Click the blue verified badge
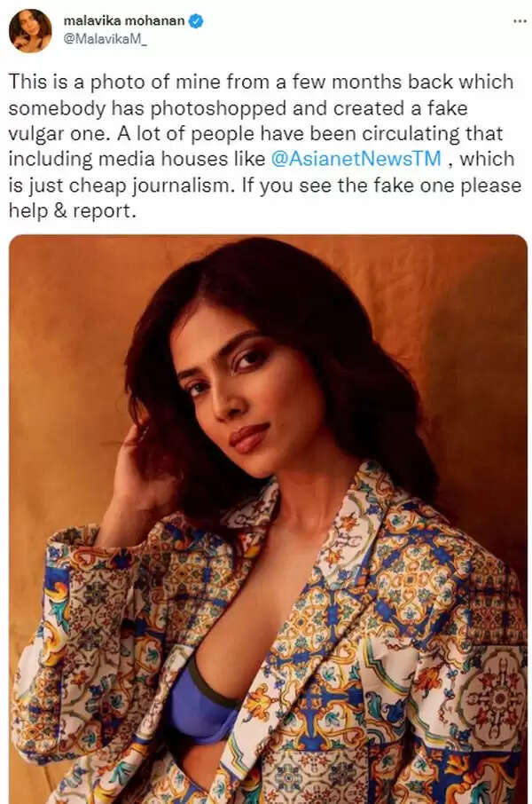Image resolution: width=532 pixels, height=804 pixels. [x=196, y=21]
